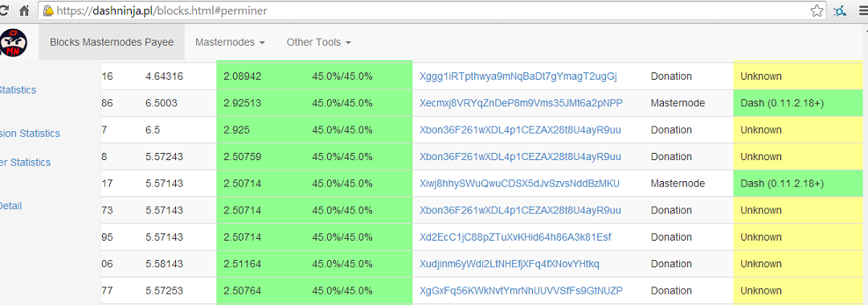The height and width of the screenshot is (305, 868).
Task: Click Donation label in the Xudjinm6 row
Action: tap(671, 264)
